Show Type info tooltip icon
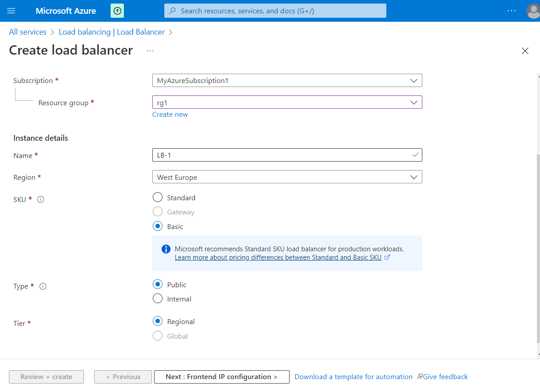Image resolution: width=540 pixels, height=392 pixels. (43, 286)
